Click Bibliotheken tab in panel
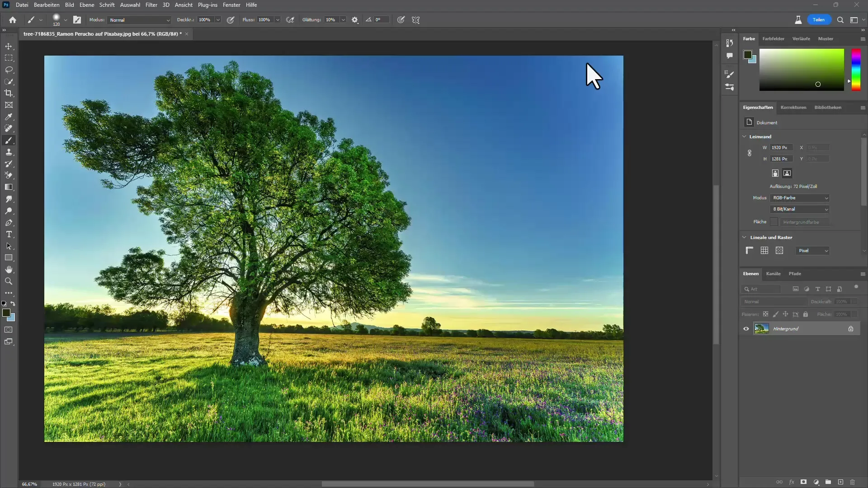 coord(827,107)
